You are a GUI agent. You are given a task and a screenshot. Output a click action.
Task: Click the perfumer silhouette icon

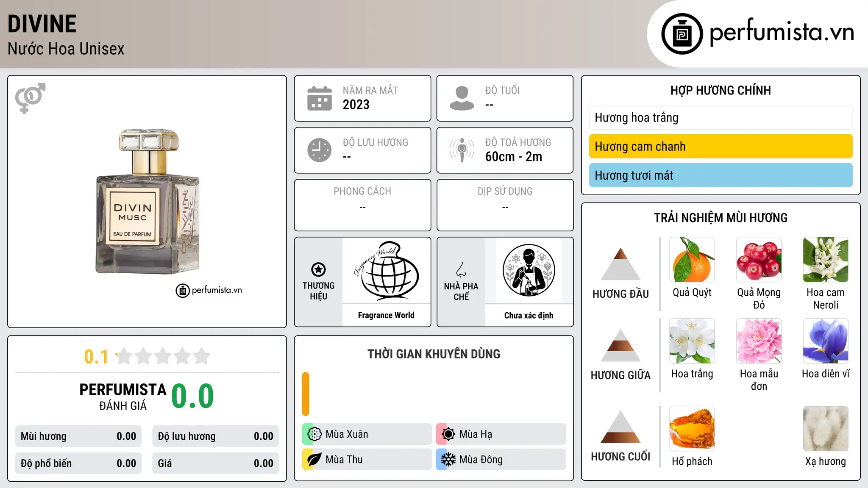point(529,270)
